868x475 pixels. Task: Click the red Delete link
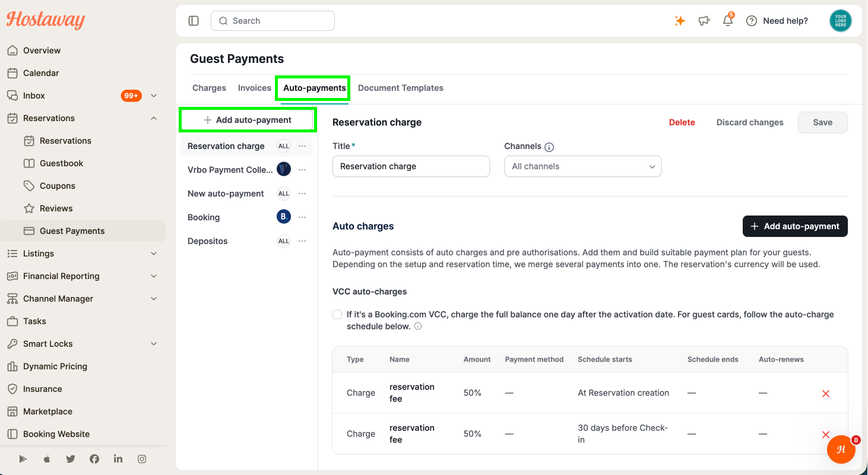682,122
